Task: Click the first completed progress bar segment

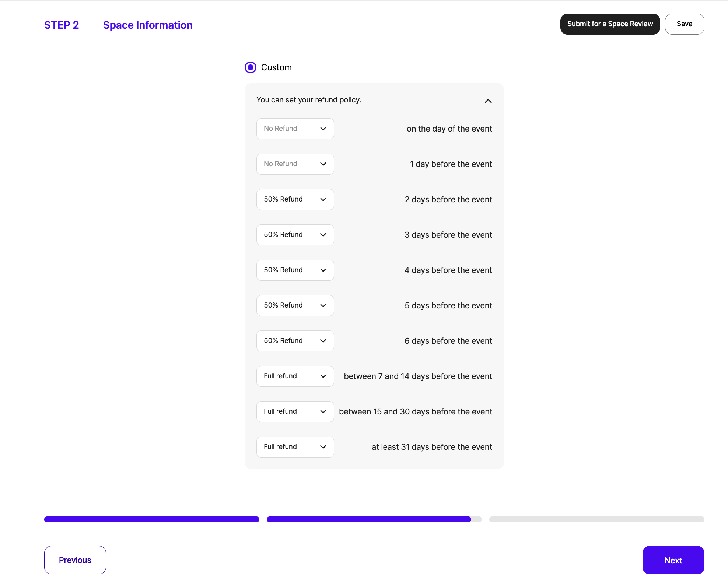Action: point(151,519)
